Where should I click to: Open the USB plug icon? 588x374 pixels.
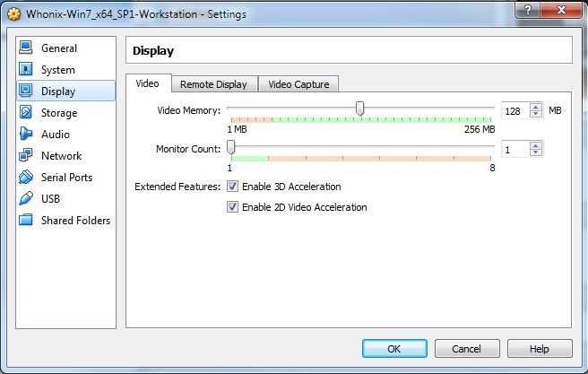25,199
